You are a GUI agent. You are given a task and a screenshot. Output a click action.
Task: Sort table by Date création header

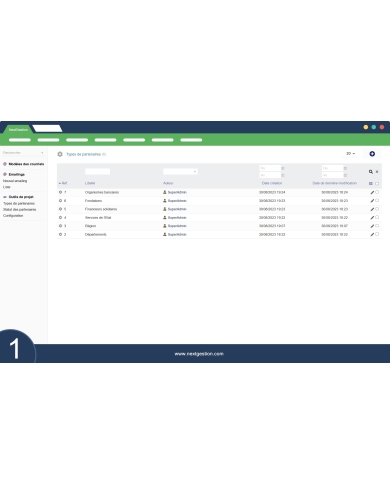pos(272,183)
